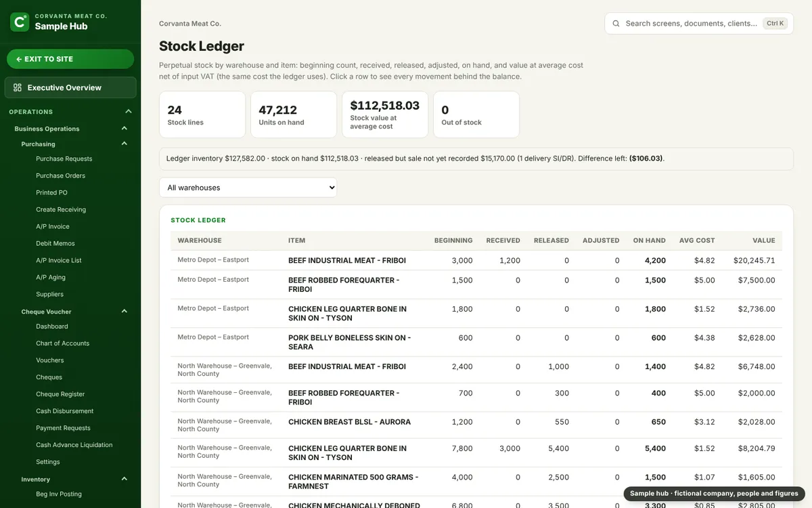
Task: Open the Metro Depot BEEF ROBBED FOREQUARTER - FRIBOI row
Action: coord(476,284)
